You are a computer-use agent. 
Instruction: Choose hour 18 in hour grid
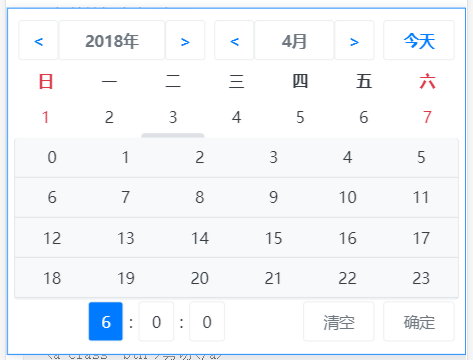52,278
